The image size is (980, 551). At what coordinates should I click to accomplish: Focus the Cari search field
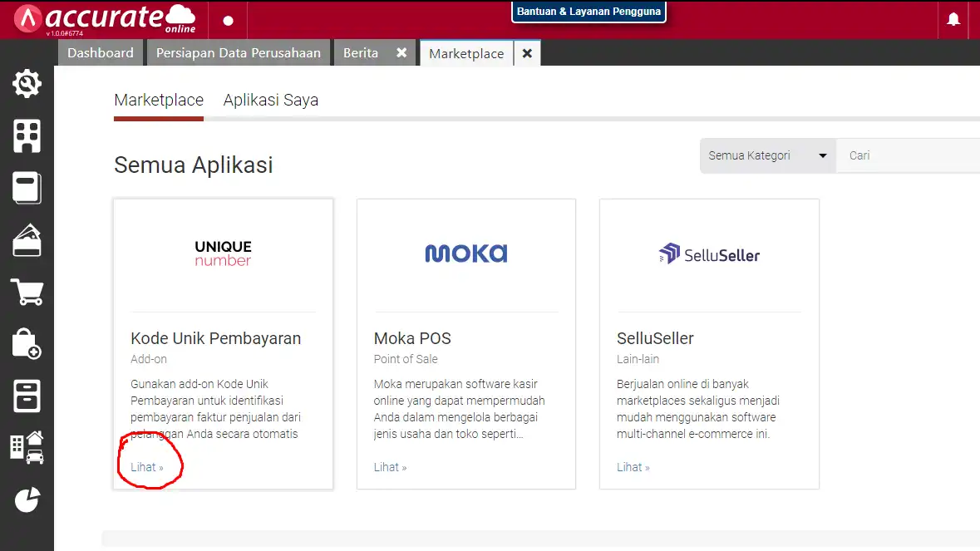[x=909, y=155]
